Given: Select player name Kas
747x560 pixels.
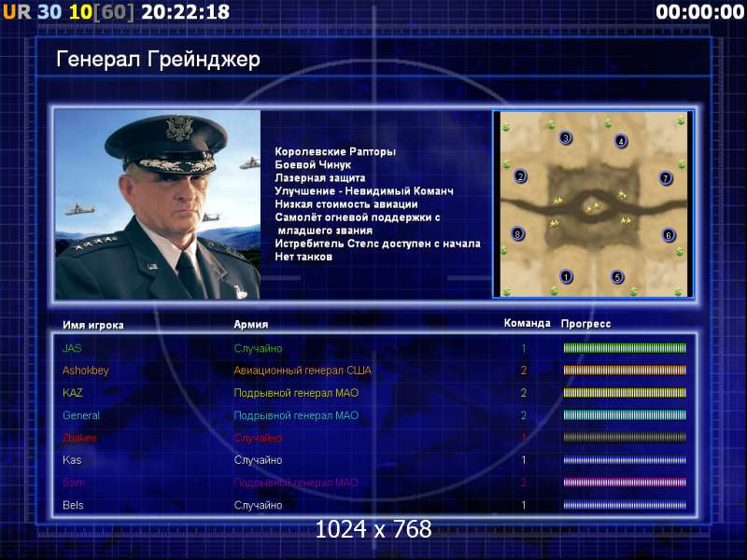Looking at the screenshot, I should 72,460.
